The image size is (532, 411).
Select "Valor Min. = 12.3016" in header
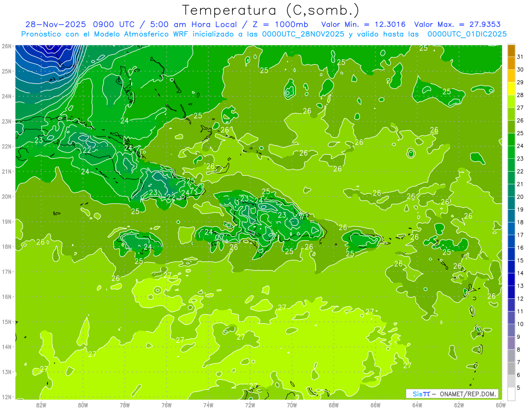[x=364, y=24]
